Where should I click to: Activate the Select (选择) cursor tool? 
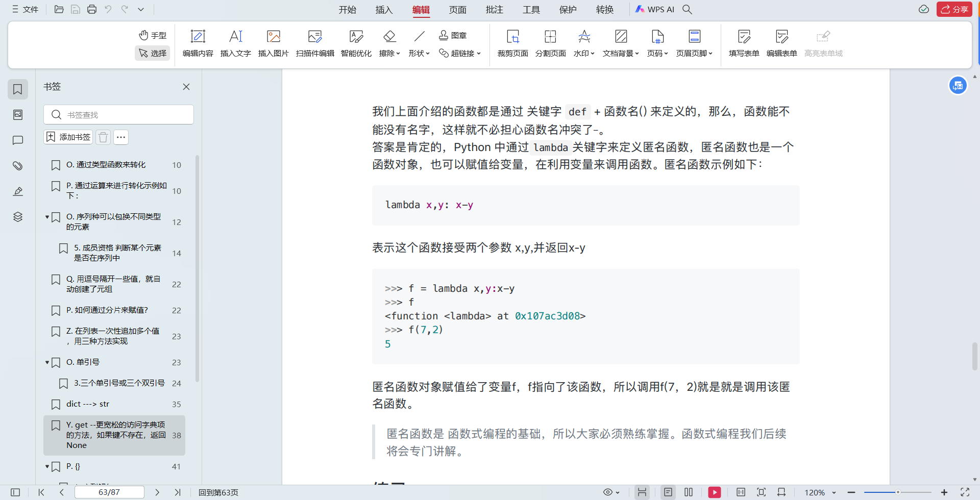tap(153, 53)
